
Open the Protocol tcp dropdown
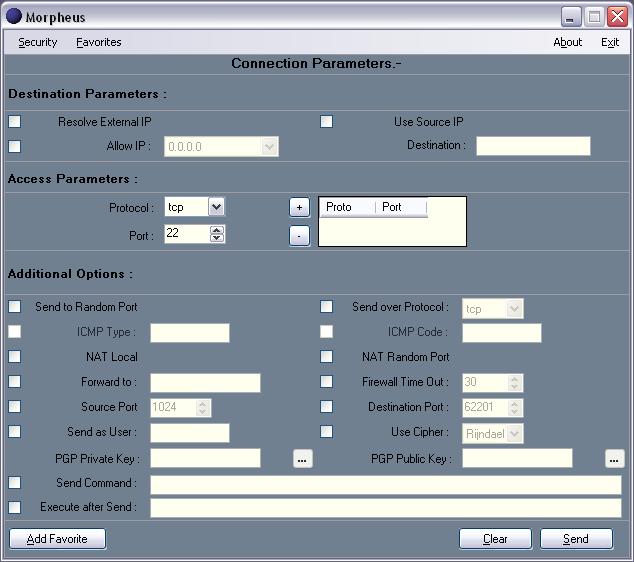click(x=216, y=207)
